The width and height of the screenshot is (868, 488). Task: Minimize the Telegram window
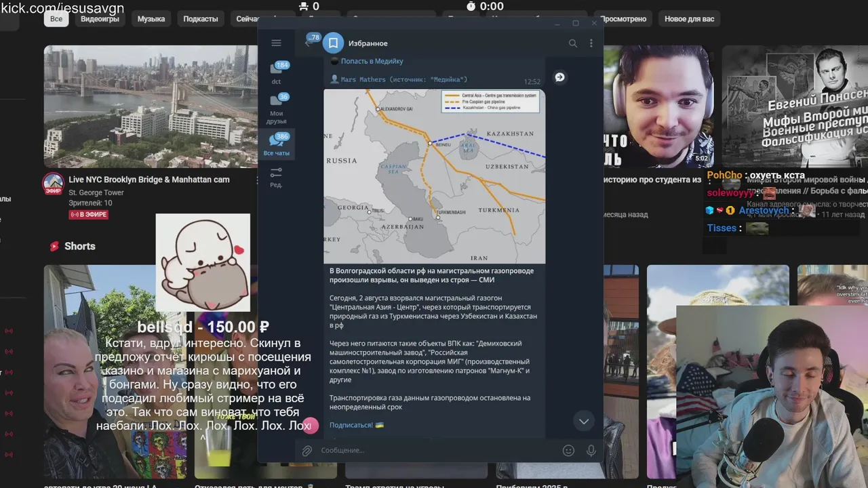557,23
